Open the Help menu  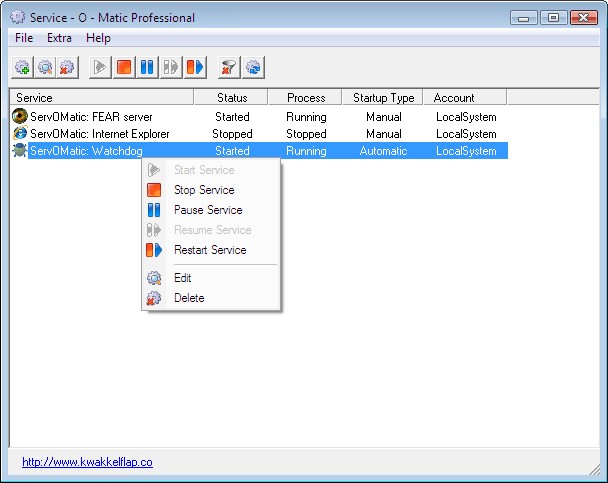point(98,38)
